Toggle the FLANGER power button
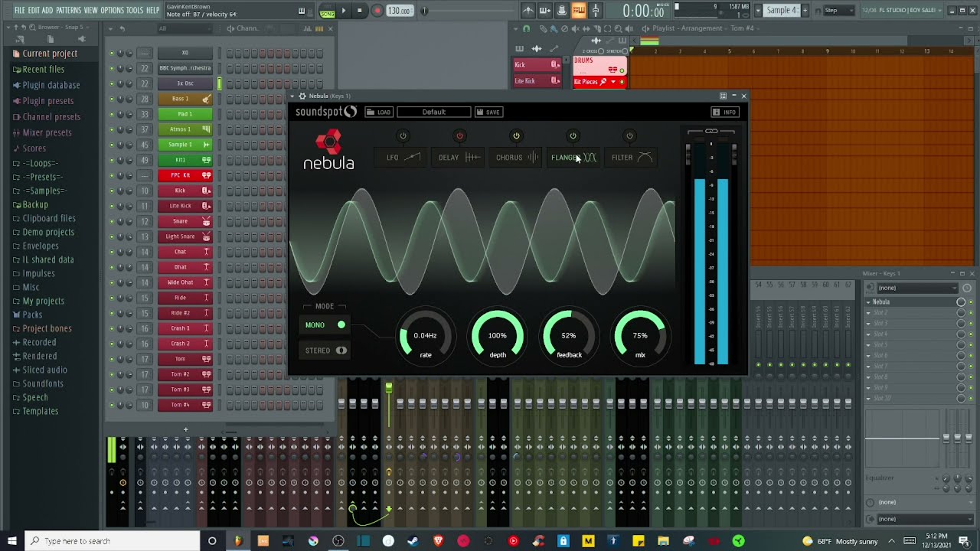This screenshot has height=551, width=980. click(x=573, y=136)
